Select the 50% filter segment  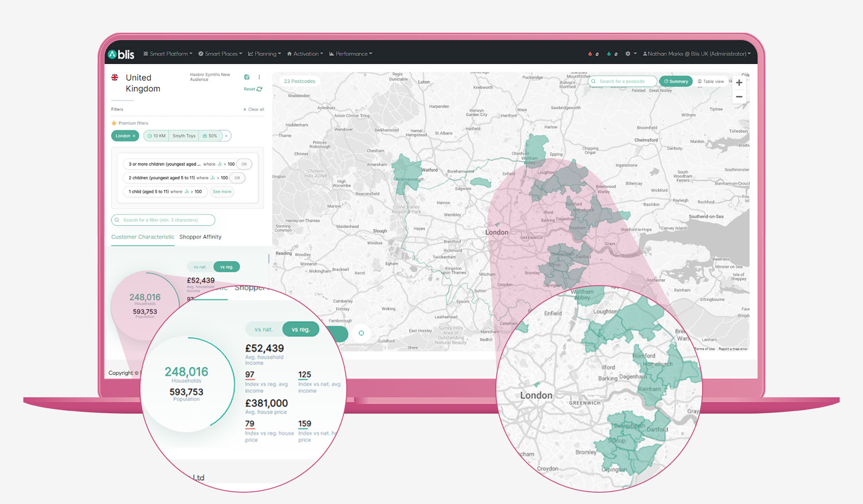point(210,136)
